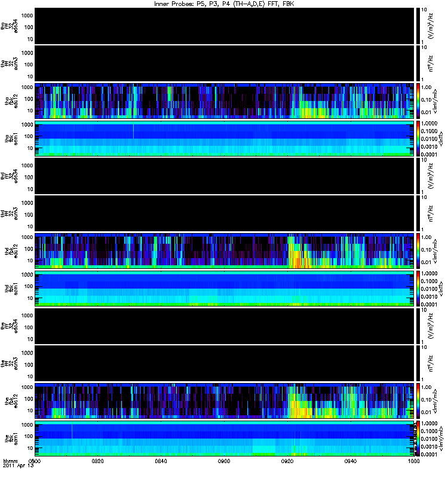Click the tha fbk edc12 spectrogram panel

coord(225,101)
